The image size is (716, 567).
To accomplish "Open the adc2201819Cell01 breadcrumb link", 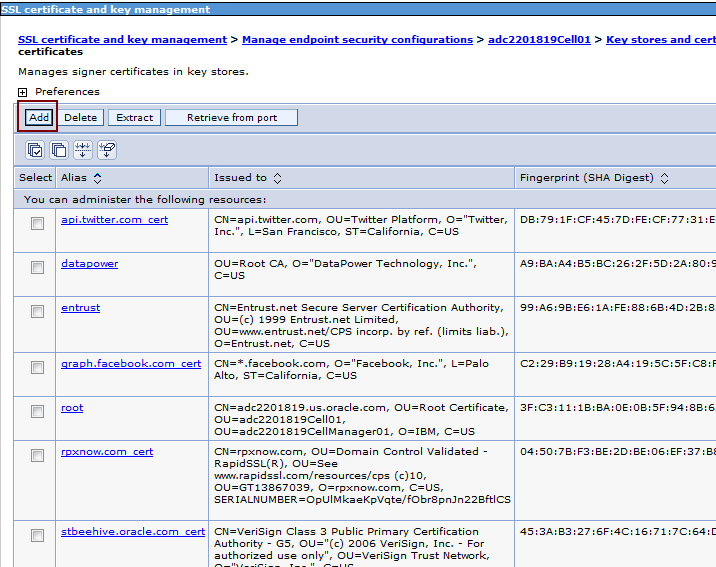I will coord(539,40).
